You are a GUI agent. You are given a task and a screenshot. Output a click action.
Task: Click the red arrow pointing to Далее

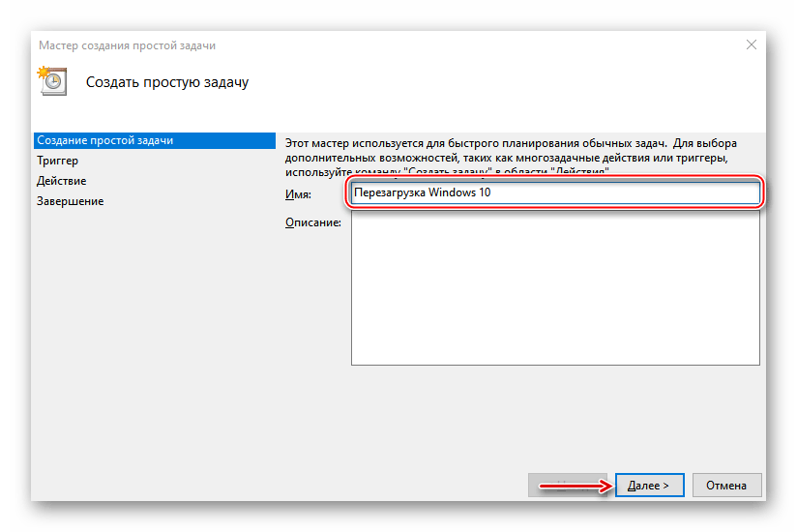pos(575,485)
